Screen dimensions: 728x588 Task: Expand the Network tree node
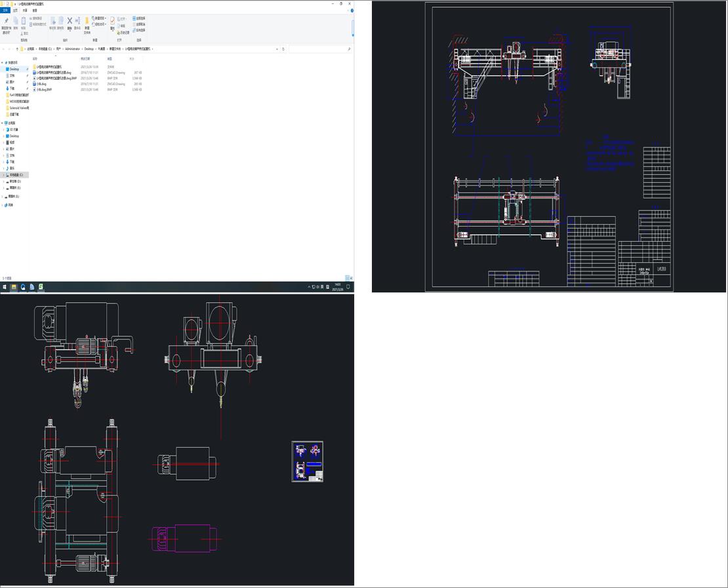(3, 205)
